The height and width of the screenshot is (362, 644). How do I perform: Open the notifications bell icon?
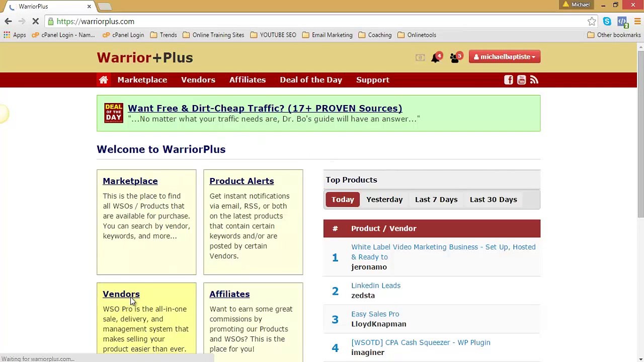(435, 57)
